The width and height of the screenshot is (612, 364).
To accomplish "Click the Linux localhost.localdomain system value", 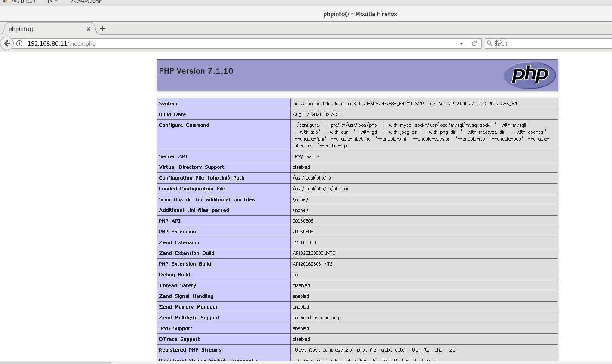I will pyautogui.click(x=405, y=104).
